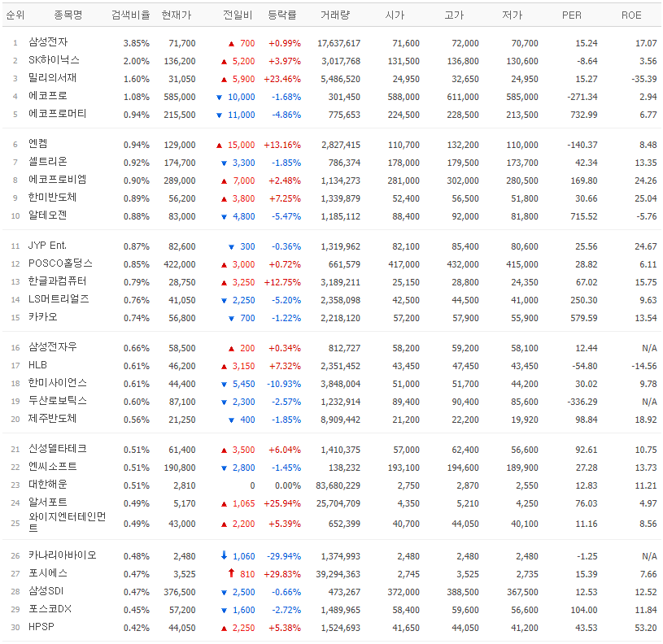Click HPSP ROE value 53.20
Screen dimensions: 663x644
click(646, 628)
